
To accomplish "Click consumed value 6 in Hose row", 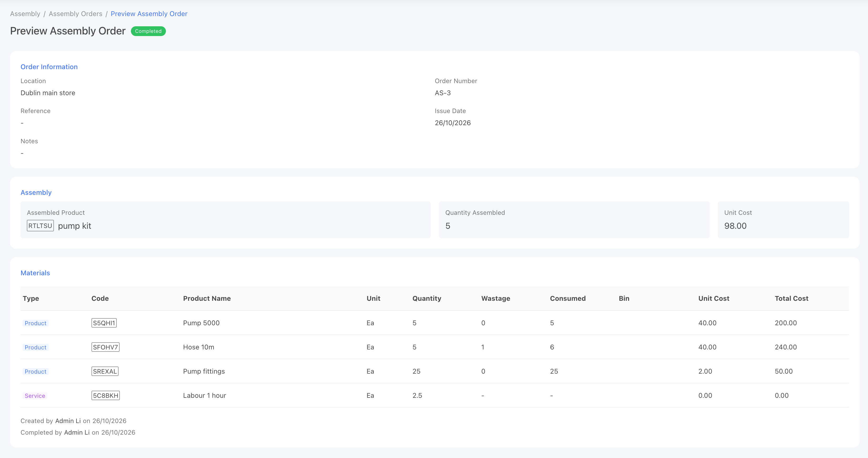I will click(x=552, y=347).
